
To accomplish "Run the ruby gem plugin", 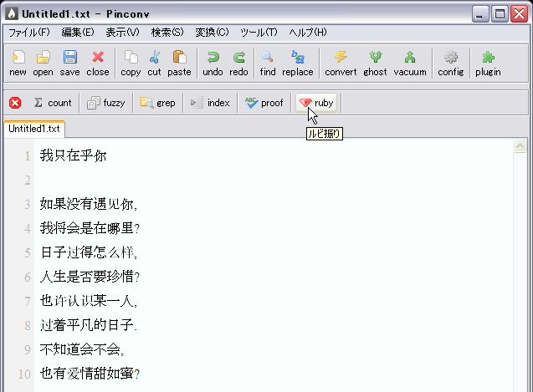I will pyautogui.click(x=316, y=103).
